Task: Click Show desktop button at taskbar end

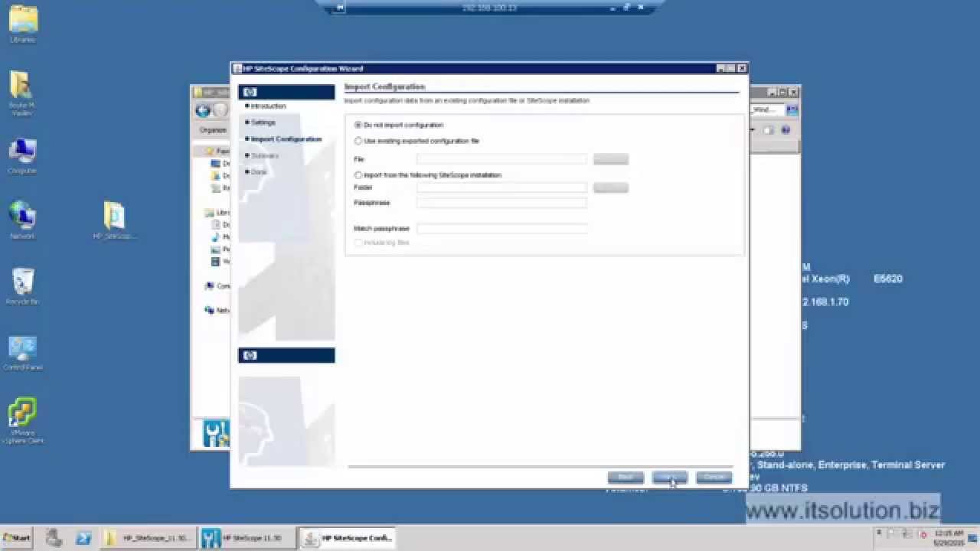Action: point(974,537)
